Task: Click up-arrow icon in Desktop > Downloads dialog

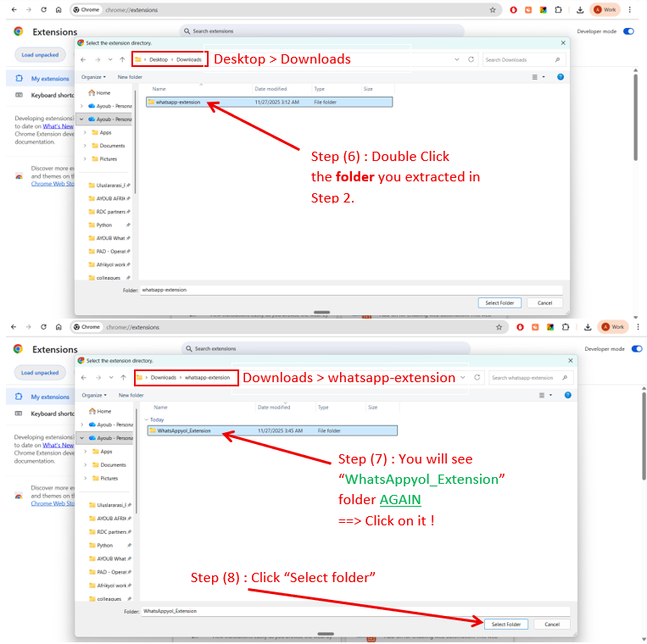Action: click(123, 60)
